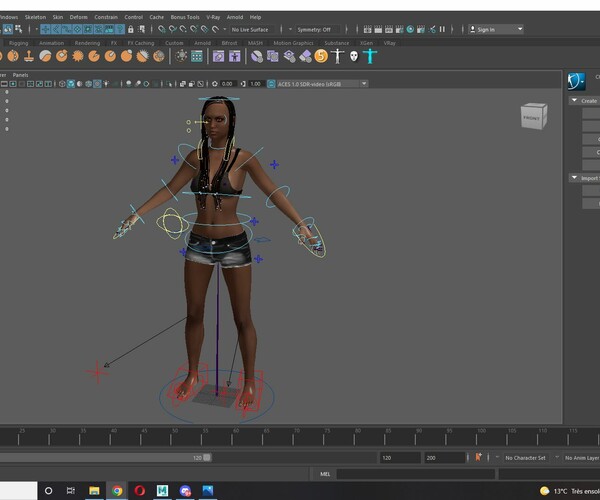Collapse the Import section in right panel
Image resolution: width=600 pixels, height=500 pixels.
point(574,178)
